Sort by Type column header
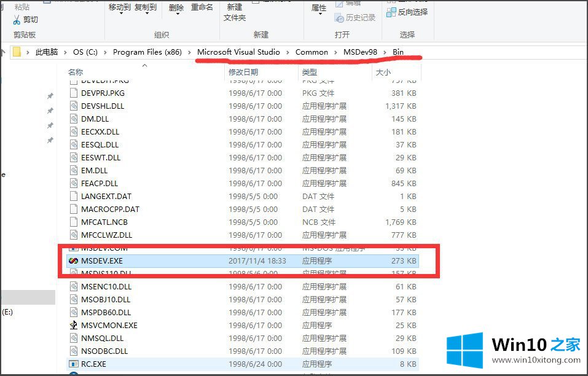 [310, 72]
